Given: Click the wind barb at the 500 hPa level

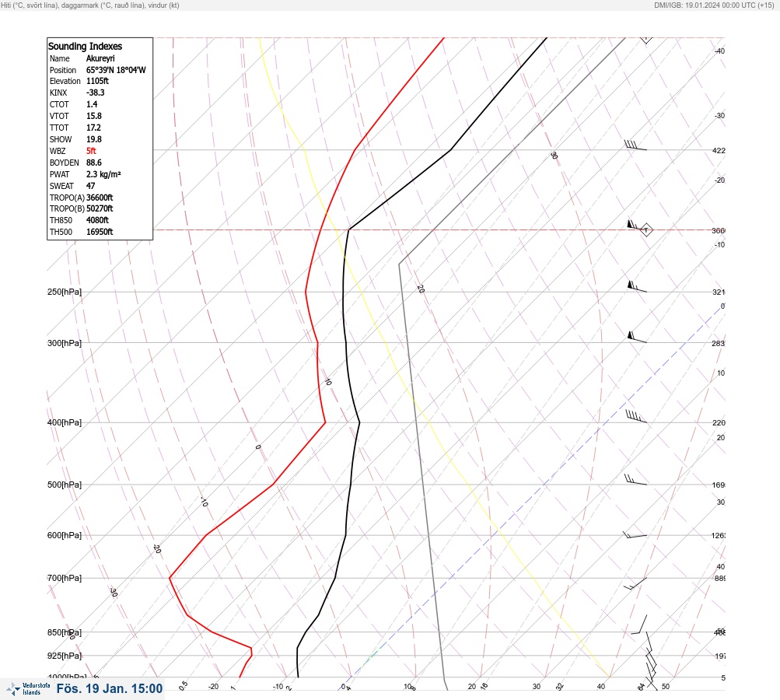Looking at the screenshot, I should pos(635,480).
